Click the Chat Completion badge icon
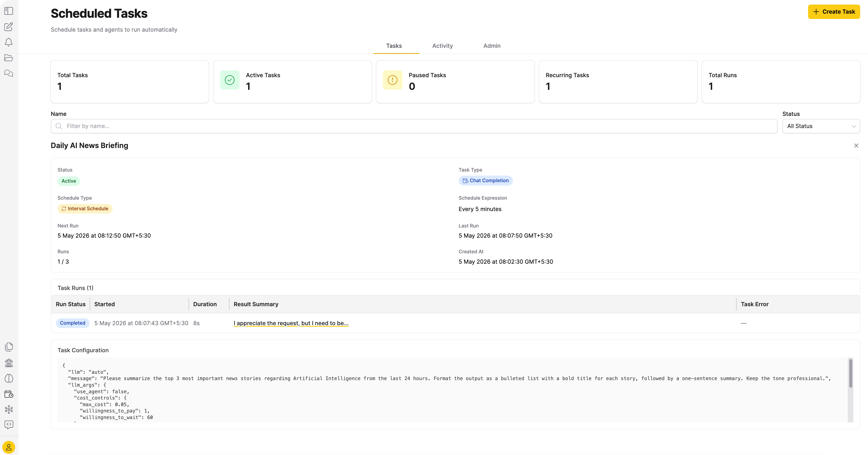 (465, 181)
